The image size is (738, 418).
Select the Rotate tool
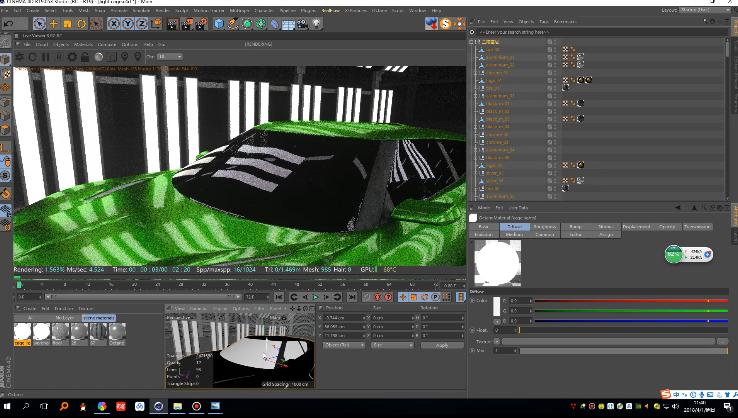[81, 24]
